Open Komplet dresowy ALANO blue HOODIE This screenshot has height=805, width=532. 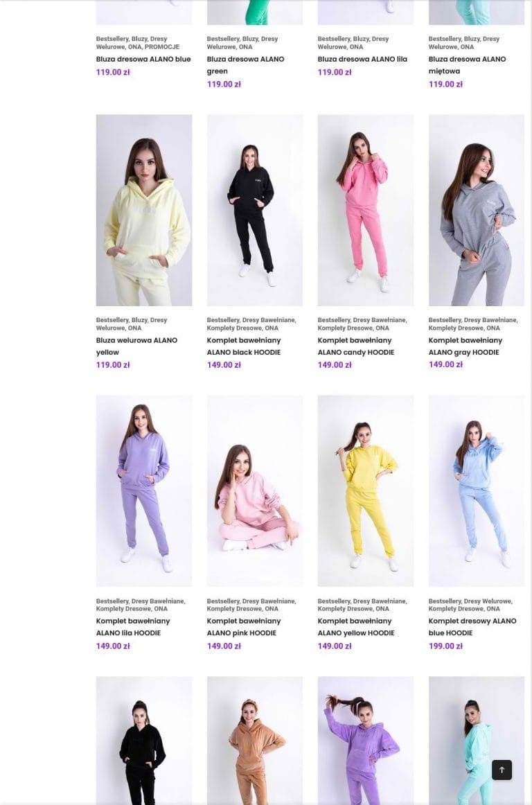point(472,627)
